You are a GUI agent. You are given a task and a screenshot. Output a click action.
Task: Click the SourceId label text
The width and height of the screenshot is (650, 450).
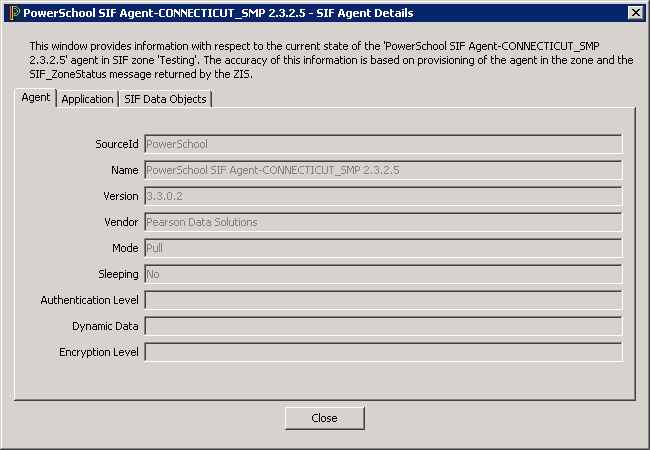click(116, 144)
